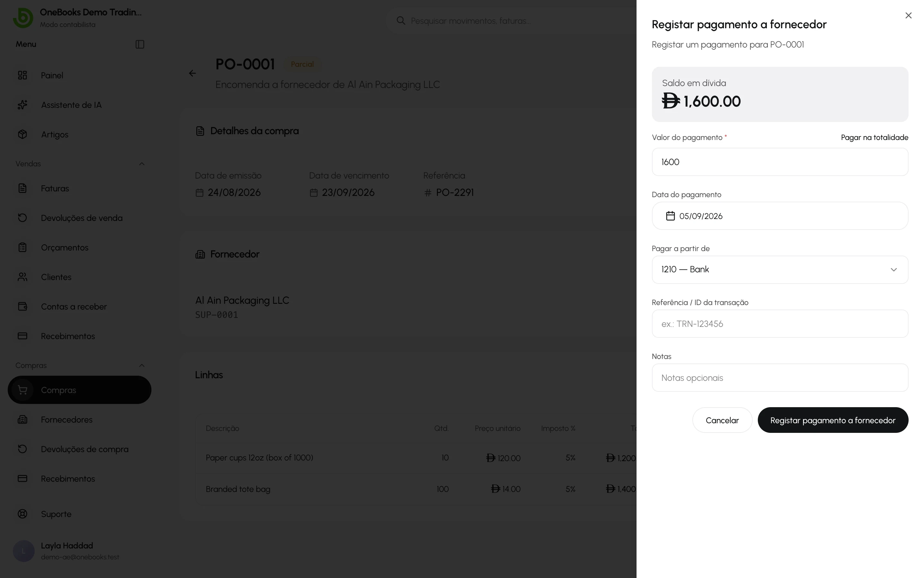Click the Assistente de IA sparkle icon
924x578 pixels.
pos(22,105)
